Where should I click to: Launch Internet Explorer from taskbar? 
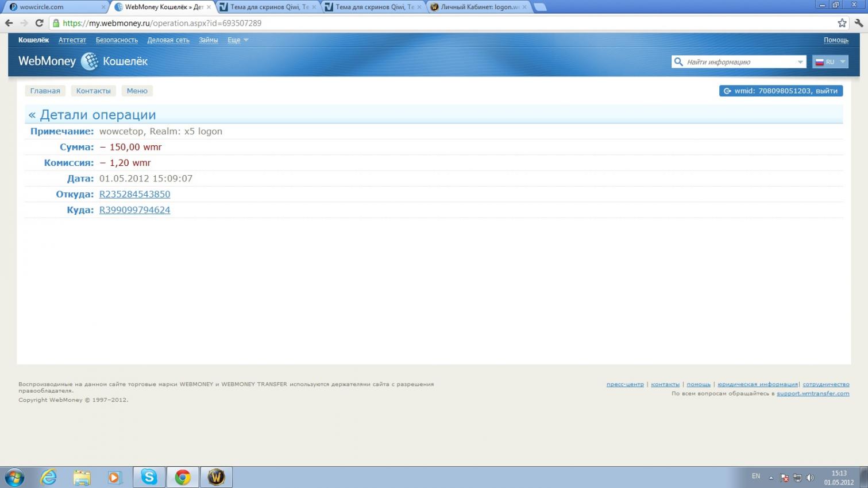48,477
